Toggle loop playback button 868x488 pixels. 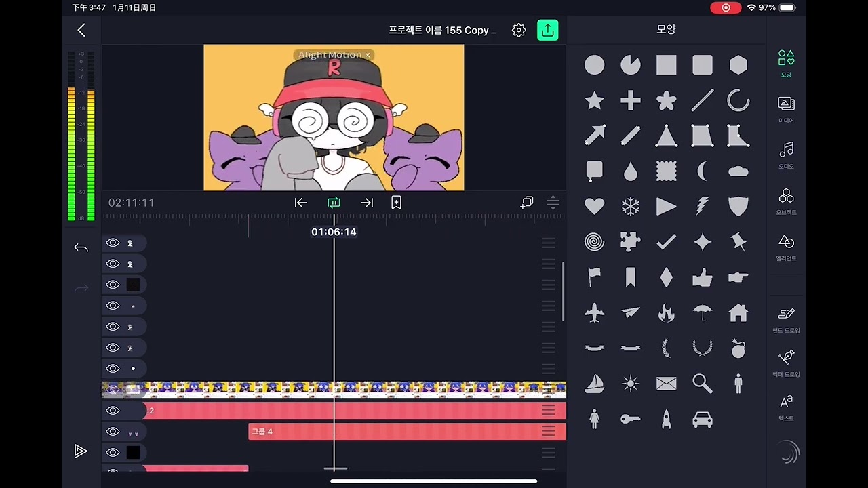[x=334, y=202]
